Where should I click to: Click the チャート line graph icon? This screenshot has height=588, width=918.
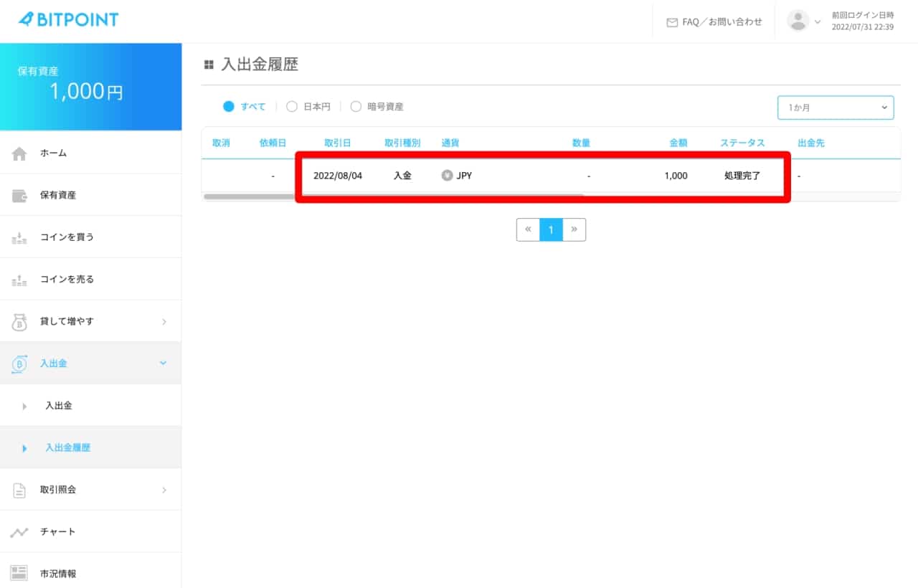pos(19,532)
